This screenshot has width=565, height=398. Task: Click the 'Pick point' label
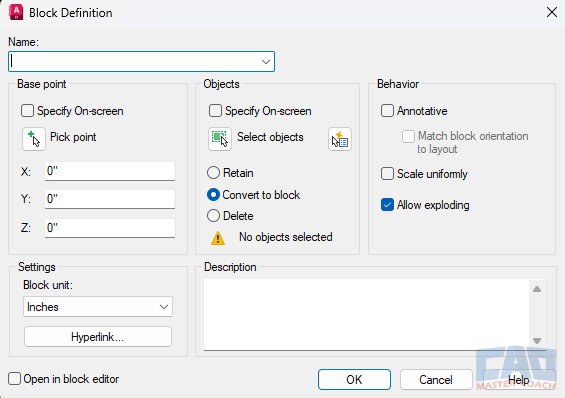point(73,137)
